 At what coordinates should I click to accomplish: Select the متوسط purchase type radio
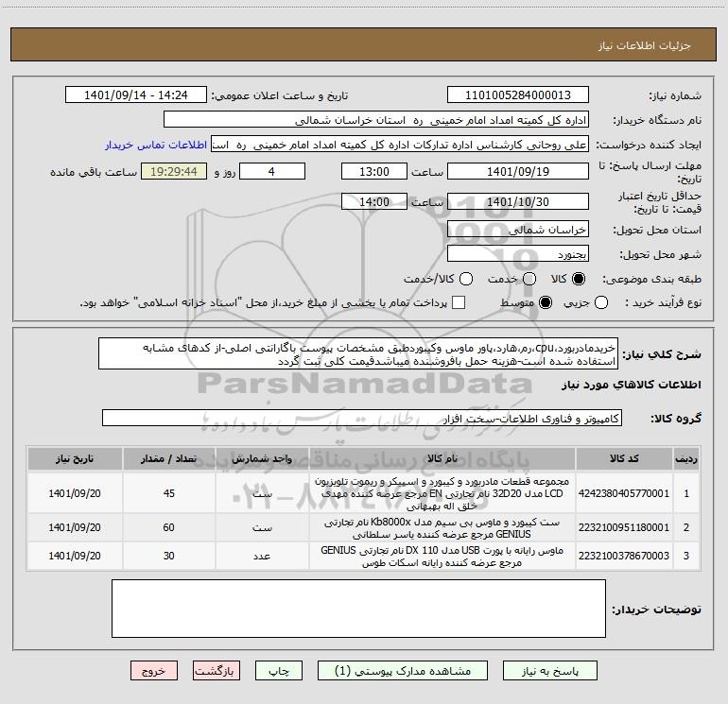pos(546,302)
